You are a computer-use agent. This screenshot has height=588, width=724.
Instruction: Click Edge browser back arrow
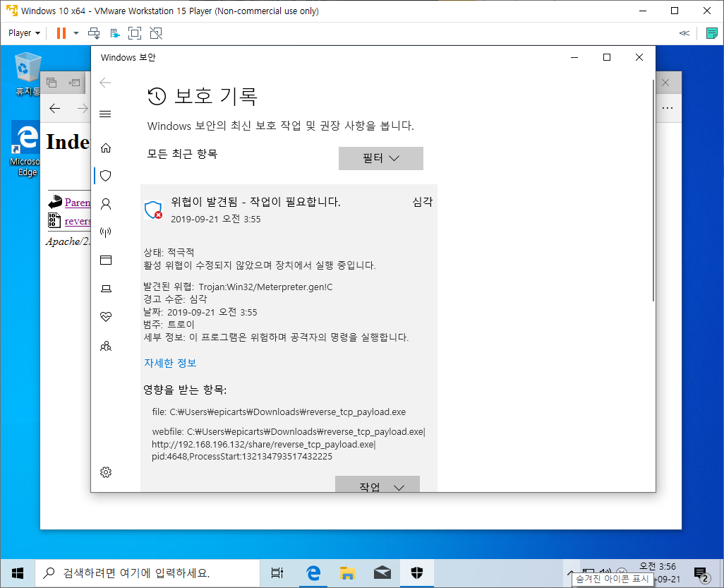(x=55, y=109)
